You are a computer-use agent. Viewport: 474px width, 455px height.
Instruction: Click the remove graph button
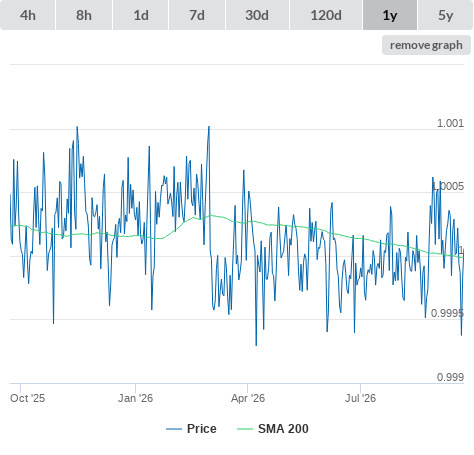pos(426,45)
